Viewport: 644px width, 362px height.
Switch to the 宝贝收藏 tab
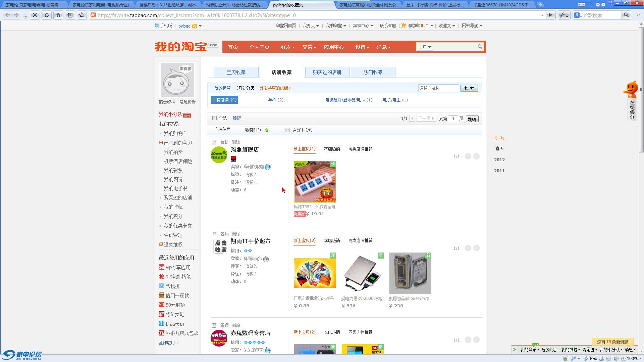pos(236,72)
